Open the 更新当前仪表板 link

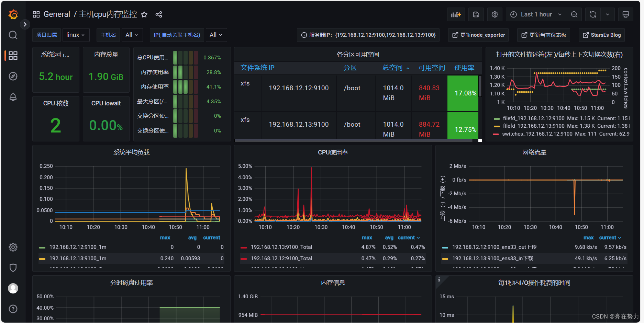click(x=544, y=35)
